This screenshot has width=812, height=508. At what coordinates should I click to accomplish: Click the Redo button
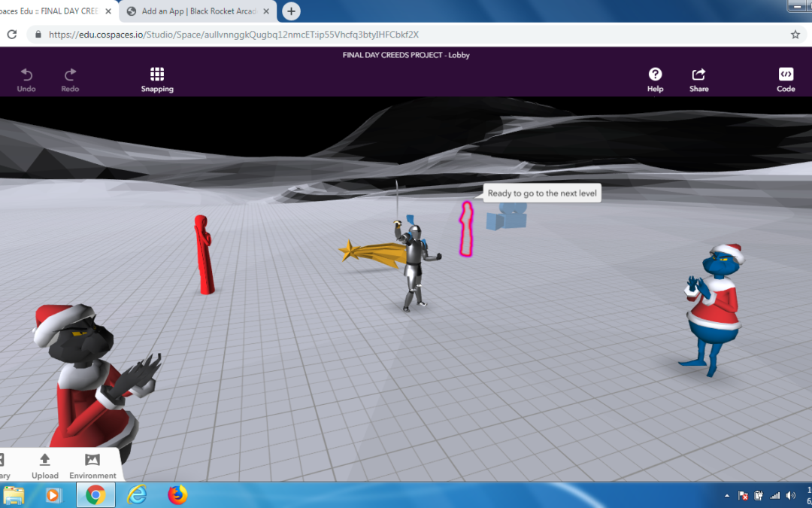70,81
